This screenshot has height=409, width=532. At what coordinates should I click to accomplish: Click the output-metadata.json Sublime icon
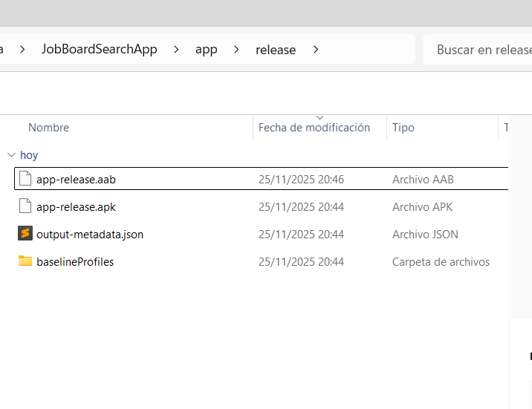pos(25,234)
